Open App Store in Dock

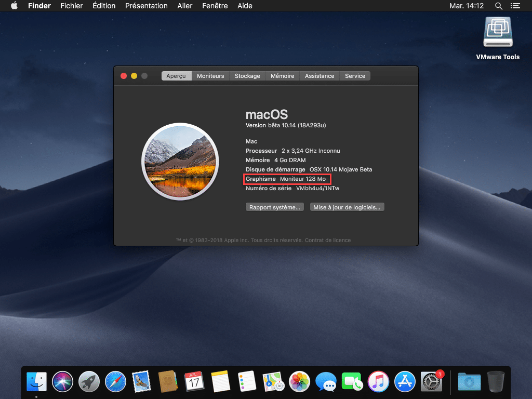tap(405, 381)
